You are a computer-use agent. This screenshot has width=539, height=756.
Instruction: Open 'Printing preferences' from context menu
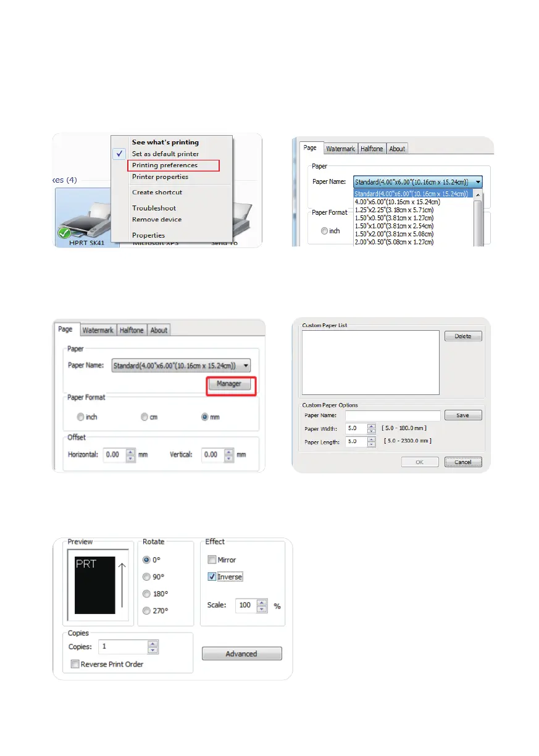[165, 165]
